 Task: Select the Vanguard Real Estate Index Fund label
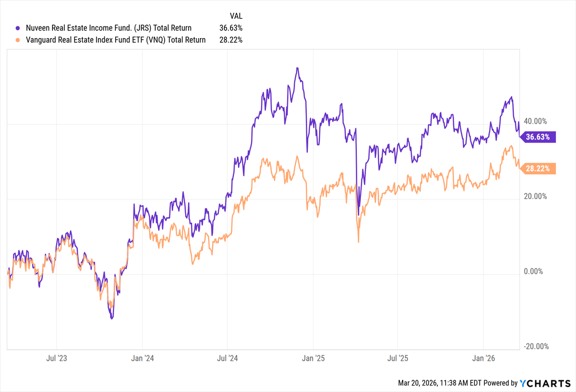click(116, 40)
